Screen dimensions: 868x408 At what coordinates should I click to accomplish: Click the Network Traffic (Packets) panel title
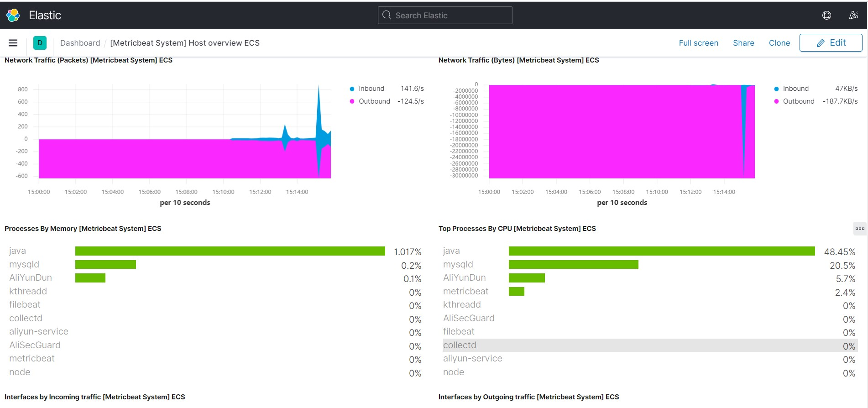pyautogui.click(x=89, y=60)
